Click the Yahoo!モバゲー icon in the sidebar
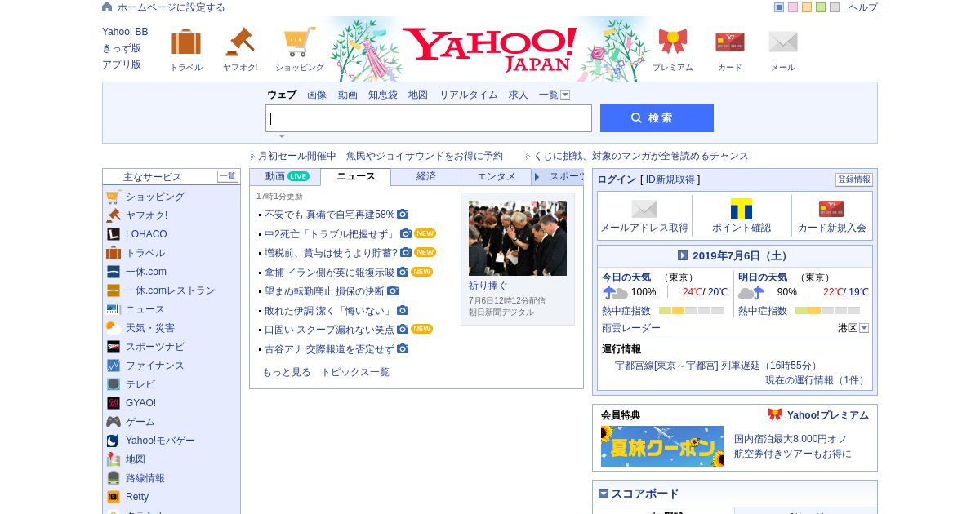980x514 pixels. pyautogui.click(x=114, y=441)
